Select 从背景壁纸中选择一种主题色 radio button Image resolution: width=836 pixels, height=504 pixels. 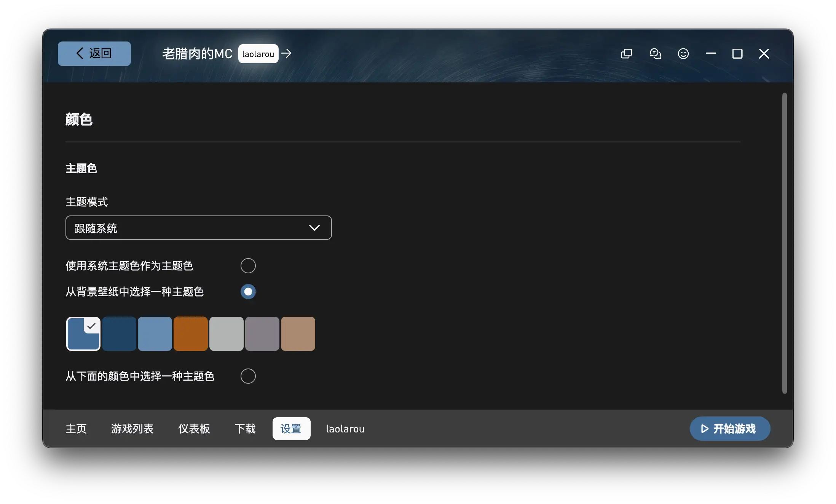[x=248, y=292]
